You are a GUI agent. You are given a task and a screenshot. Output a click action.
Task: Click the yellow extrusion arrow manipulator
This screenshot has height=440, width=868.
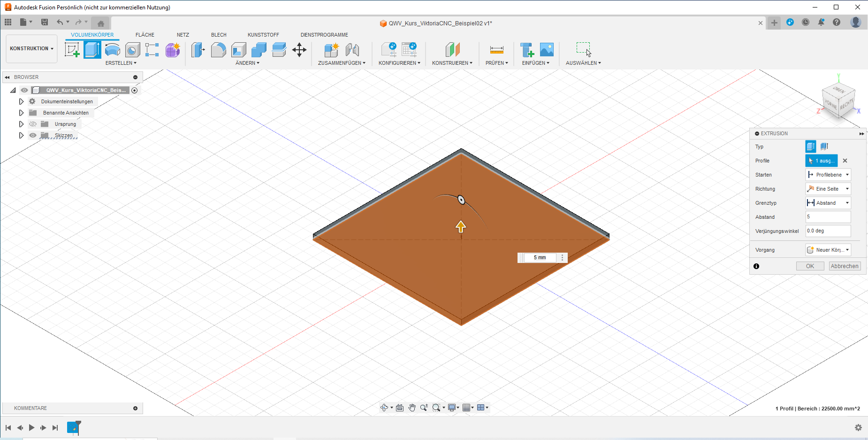pos(461,227)
